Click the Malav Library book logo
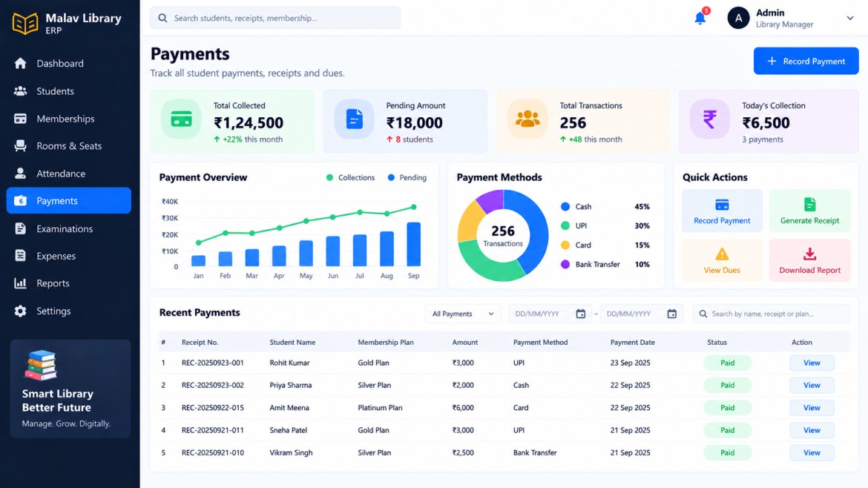 (25, 23)
